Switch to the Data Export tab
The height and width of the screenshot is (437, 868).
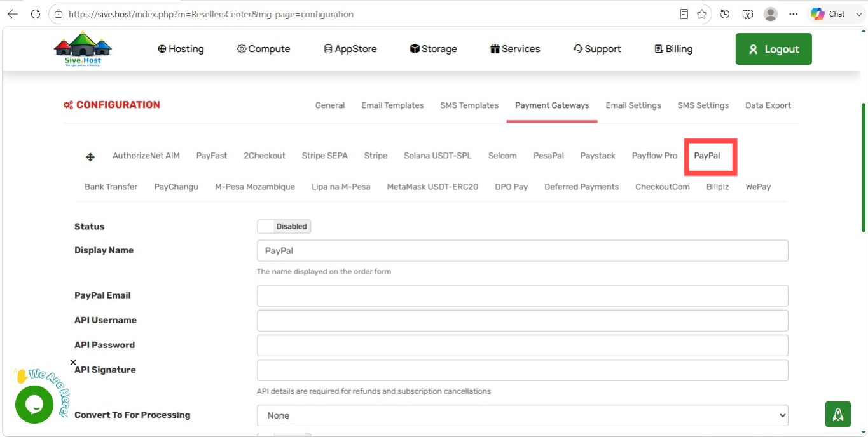(x=768, y=105)
